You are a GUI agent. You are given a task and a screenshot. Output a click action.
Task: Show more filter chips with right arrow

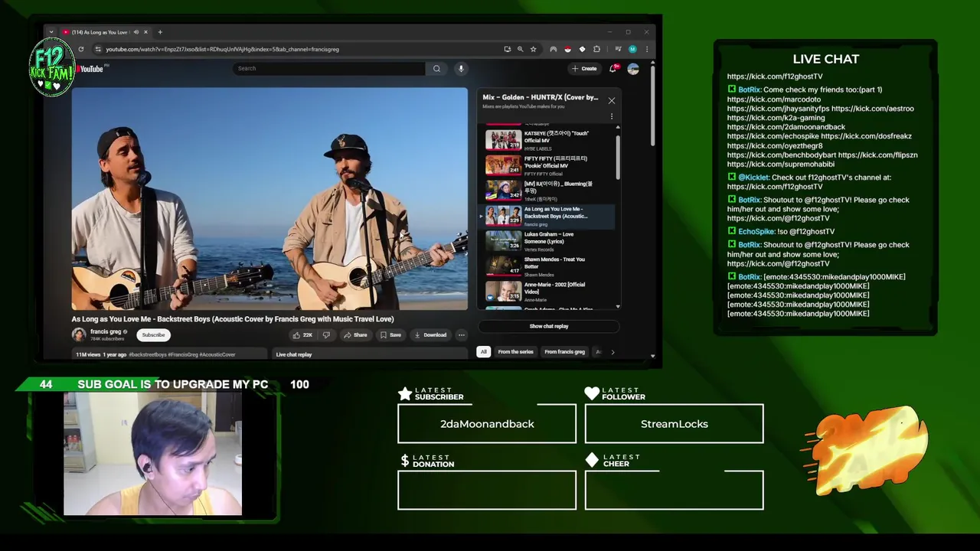pyautogui.click(x=612, y=352)
